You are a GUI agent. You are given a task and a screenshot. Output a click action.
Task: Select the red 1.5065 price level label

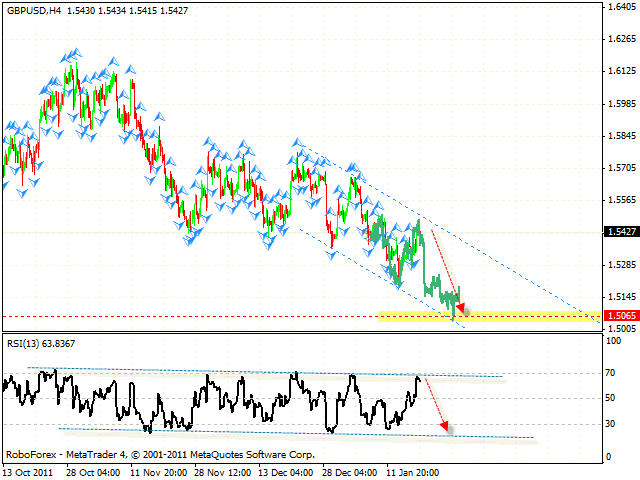point(619,317)
